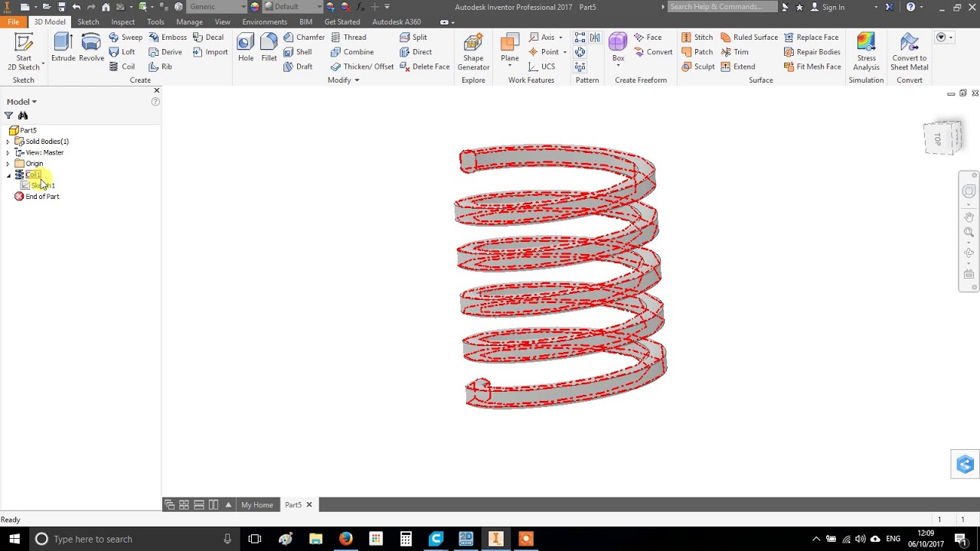Open Stress Analysis

pyautogui.click(x=866, y=52)
